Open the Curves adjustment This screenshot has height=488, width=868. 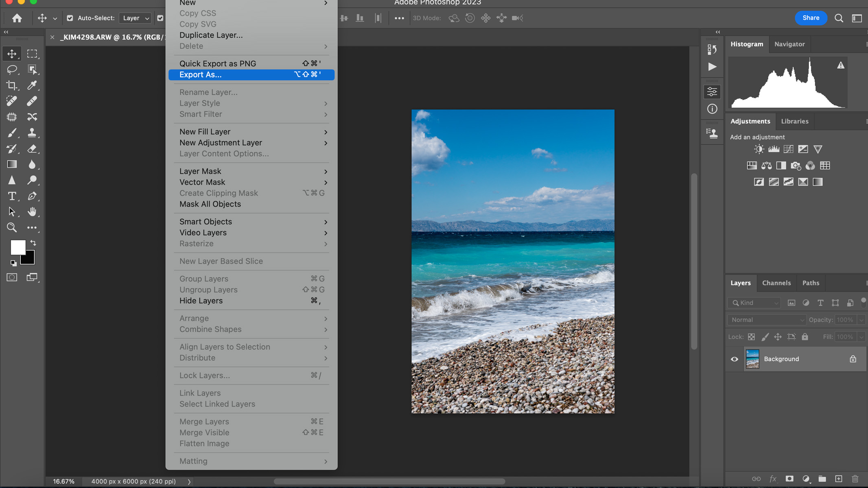pyautogui.click(x=789, y=149)
